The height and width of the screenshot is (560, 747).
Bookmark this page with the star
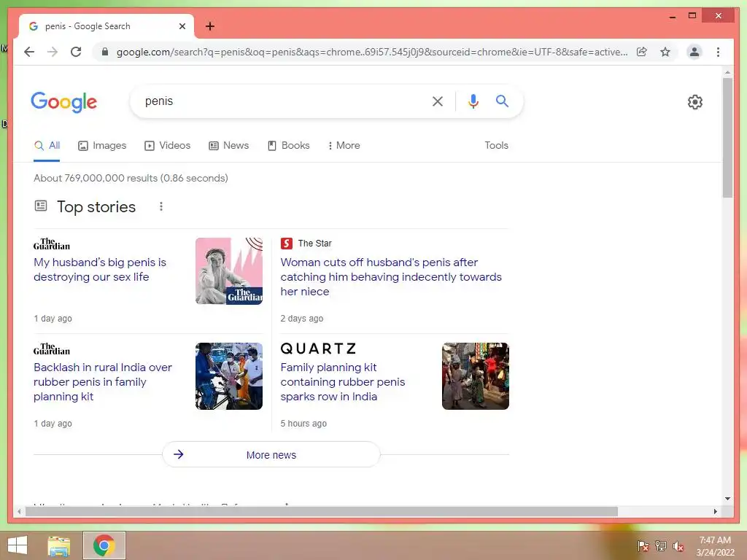point(665,52)
